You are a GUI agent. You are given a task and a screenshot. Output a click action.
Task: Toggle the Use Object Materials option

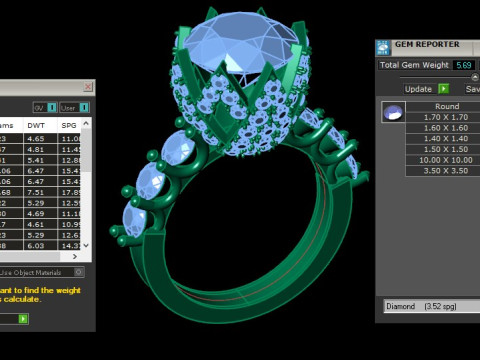[x=41, y=272]
